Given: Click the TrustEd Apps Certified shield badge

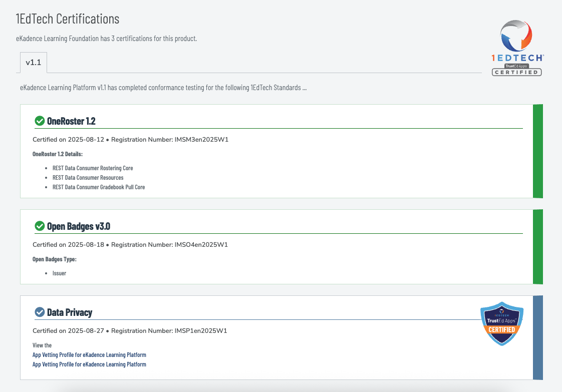Looking at the screenshot, I should [501, 323].
